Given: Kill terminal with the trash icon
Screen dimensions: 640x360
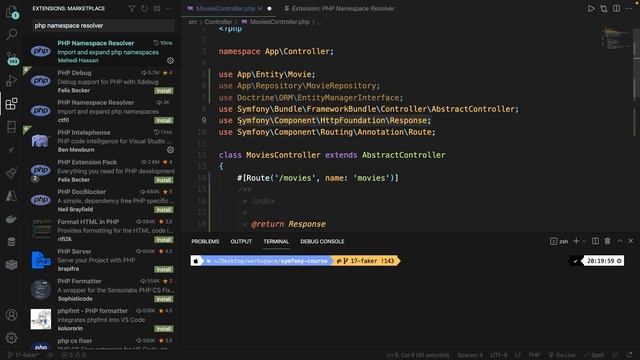Looking at the screenshot, I should pos(607,241).
